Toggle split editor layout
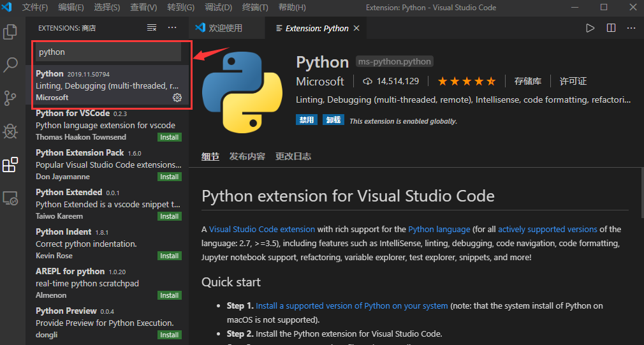Screen dimensions: 644x345 (611, 28)
